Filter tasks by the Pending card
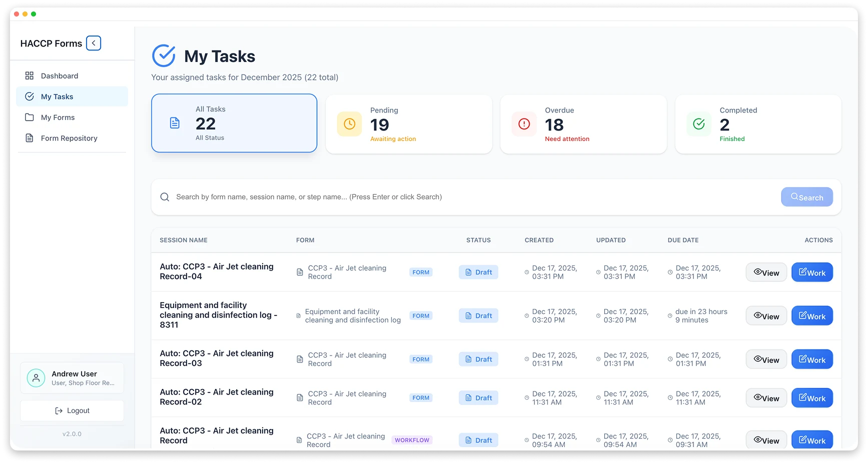 pyautogui.click(x=409, y=123)
